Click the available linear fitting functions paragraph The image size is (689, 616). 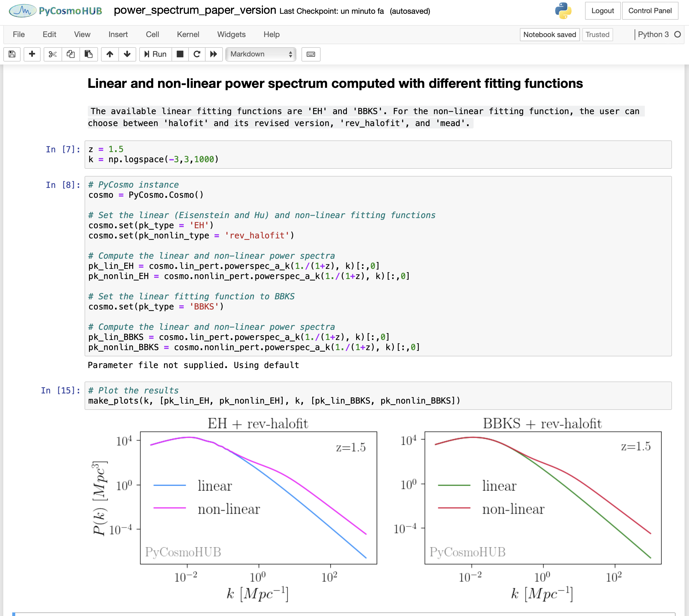point(366,117)
